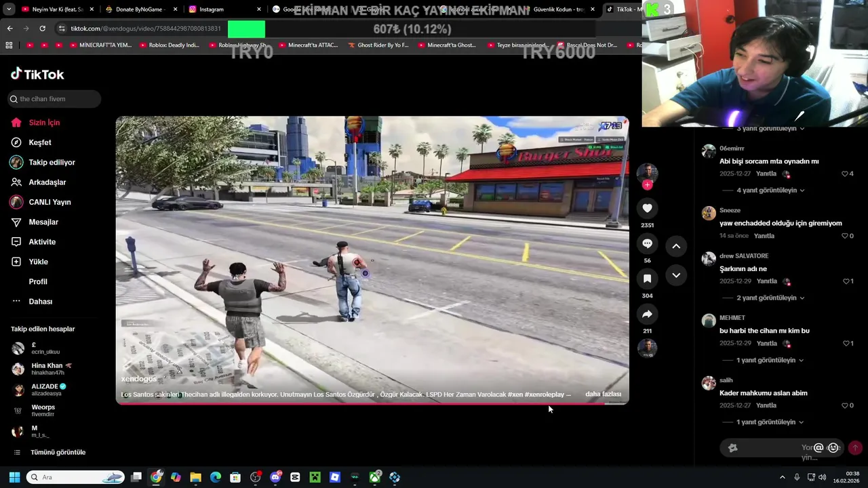The width and height of the screenshot is (868, 488).
Task: Click the Windows taskbar search box
Action: point(75,477)
